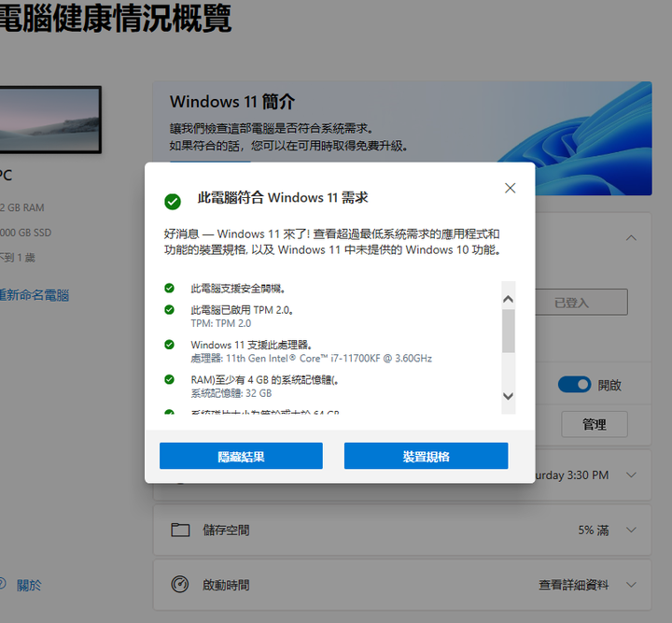Click green check icon beside dialog title
This screenshot has height=623, width=672.
[x=173, y=201]
